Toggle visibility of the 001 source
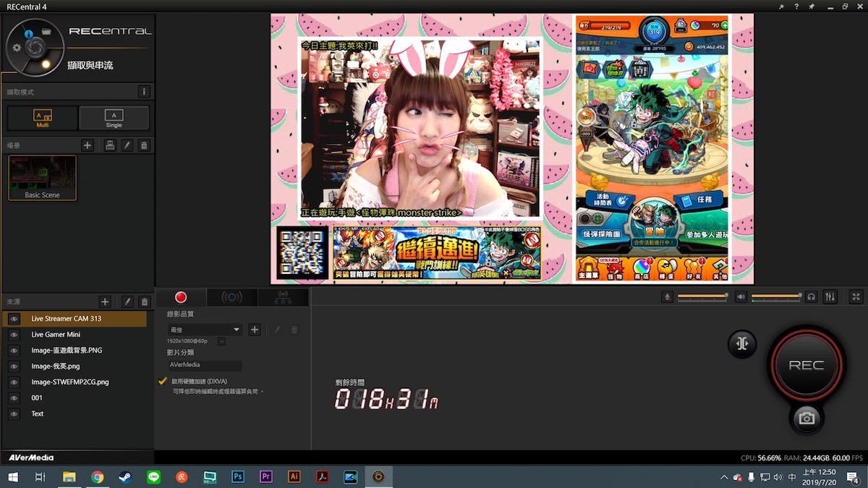868x488 pixels. tap(13, 398)
